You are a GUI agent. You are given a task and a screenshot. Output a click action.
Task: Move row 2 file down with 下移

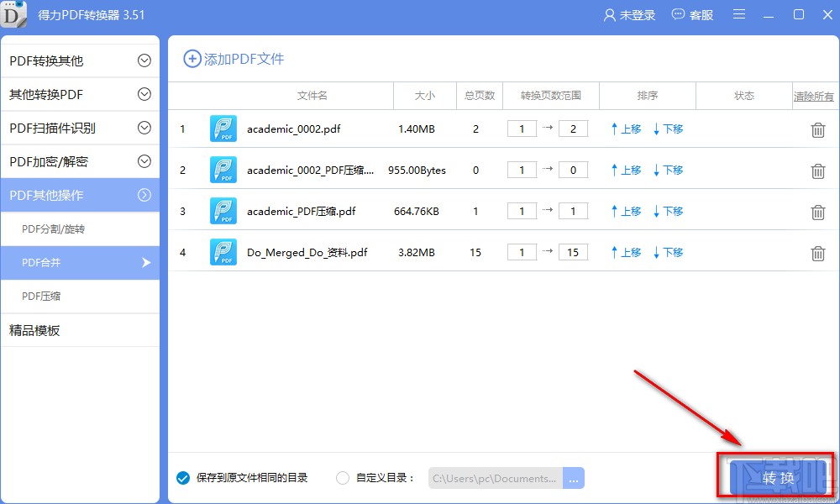(668, 170)
